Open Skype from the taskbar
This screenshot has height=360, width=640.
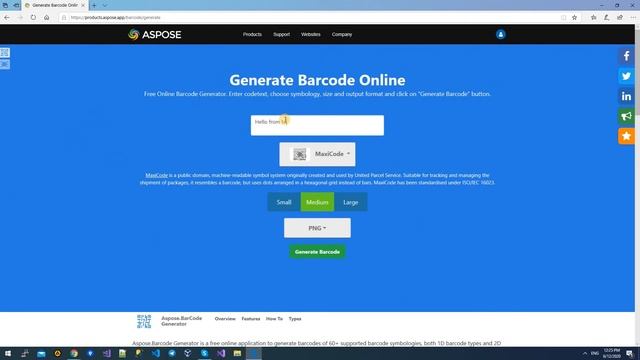(x=204, y=353)
